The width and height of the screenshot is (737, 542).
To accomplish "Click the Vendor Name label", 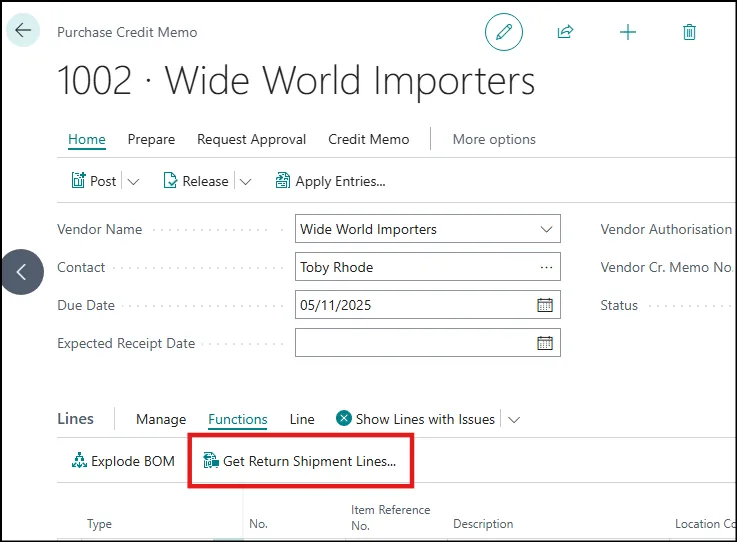I will point(100,229).
